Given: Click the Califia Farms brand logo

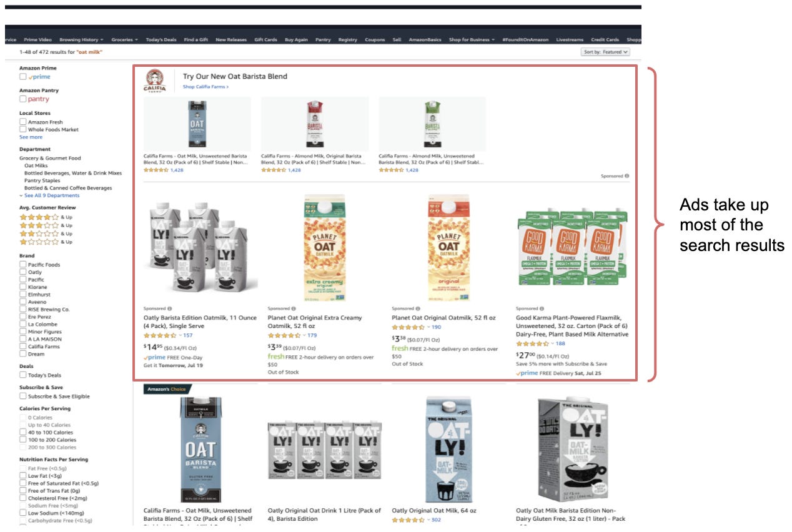Looking at the screenshot, I should tap(155, 81).
